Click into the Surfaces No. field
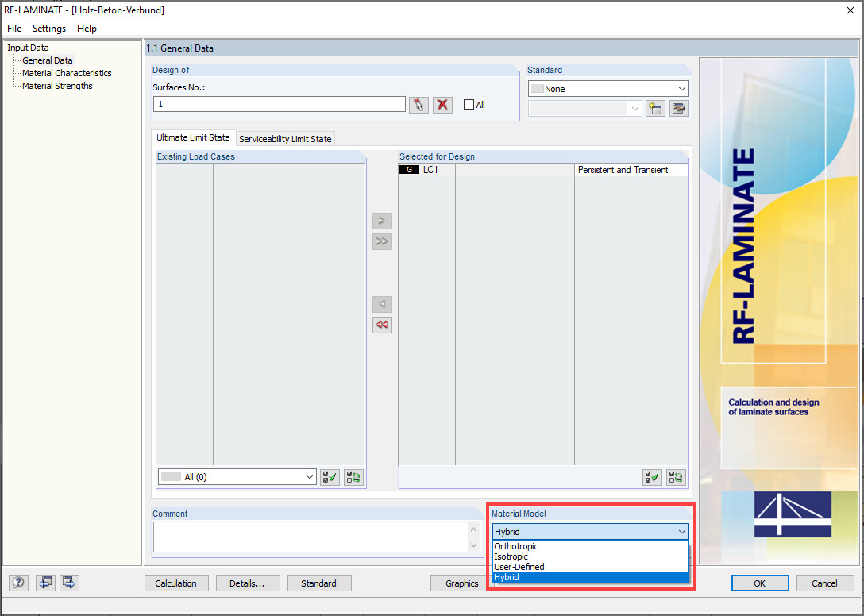 pyautogui.click(x=280, y=104)
